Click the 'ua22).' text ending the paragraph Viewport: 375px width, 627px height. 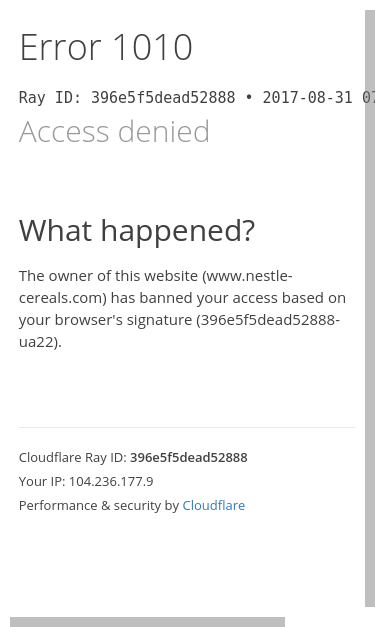pyautogui.click(x=40, y=342)
